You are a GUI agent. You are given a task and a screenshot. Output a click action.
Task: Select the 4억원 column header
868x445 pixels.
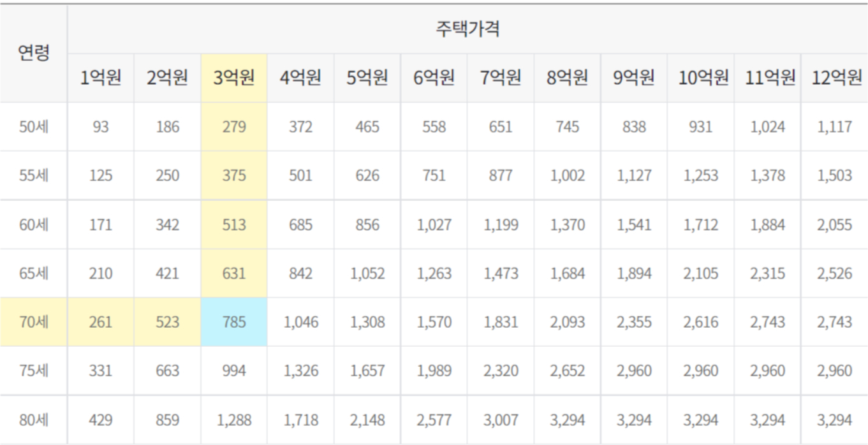point(300,78)
